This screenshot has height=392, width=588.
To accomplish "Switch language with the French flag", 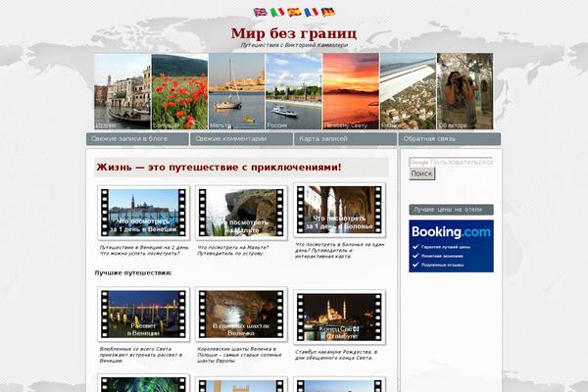I will pyautogui.click(x=311, y=12).
